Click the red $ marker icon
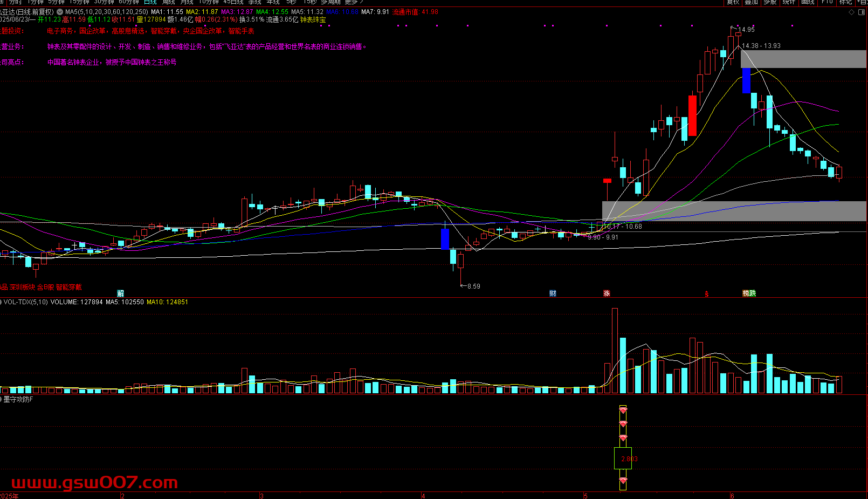The width and height of the screenshot is (868, 499). point(707,294)
